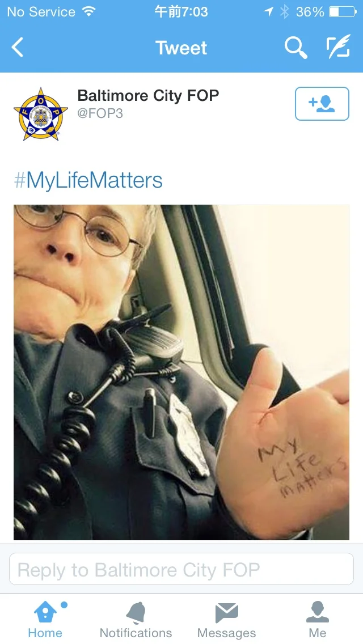Tap the compose tweet quill icon
Image resolution: width=363 pixels, height=644 pixels.
339,47
